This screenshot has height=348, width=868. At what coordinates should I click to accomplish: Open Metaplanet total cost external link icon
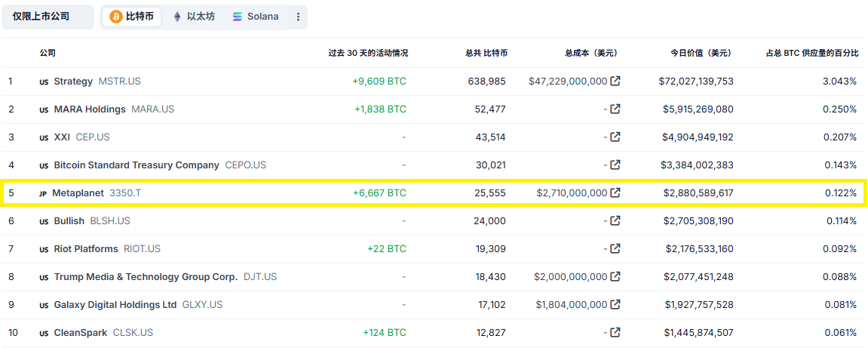click(615, 192)
